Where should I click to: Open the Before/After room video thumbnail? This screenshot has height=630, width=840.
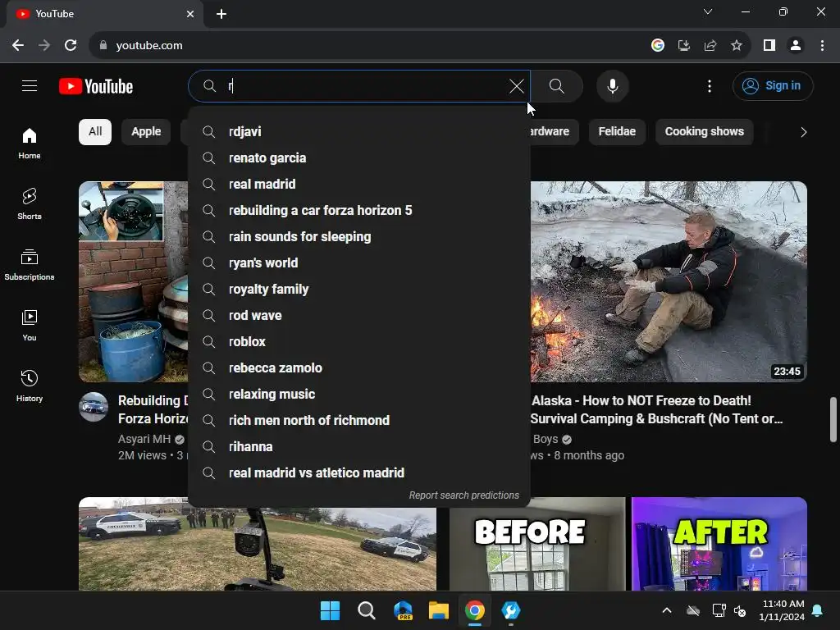[628, 544]
